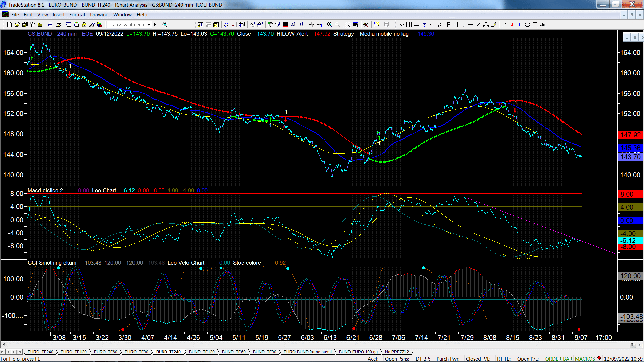
Task: Select the Text 'abc' drawing tool
Action: click(x=543, y=24)
